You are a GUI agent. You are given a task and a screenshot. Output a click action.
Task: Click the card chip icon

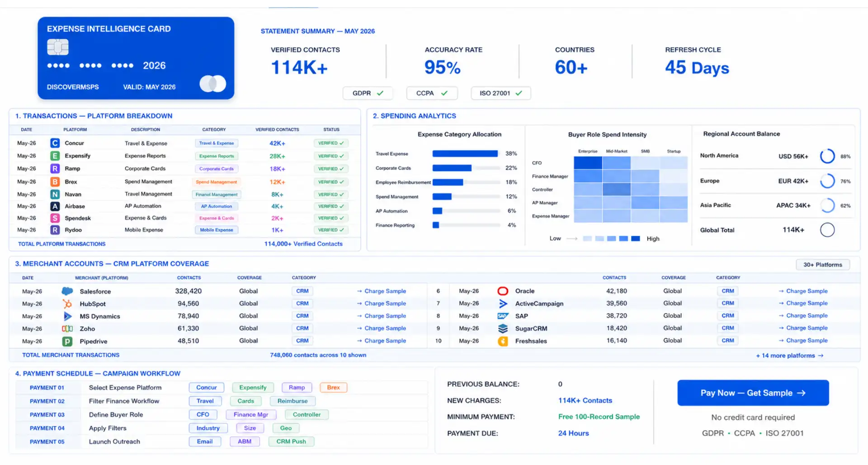tap(58, 47)
